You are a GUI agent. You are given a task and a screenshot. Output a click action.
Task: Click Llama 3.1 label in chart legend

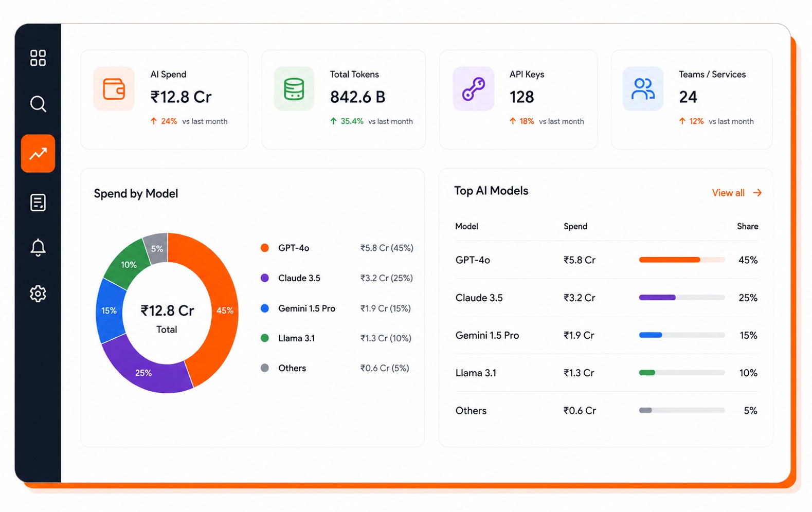point(296,338)
